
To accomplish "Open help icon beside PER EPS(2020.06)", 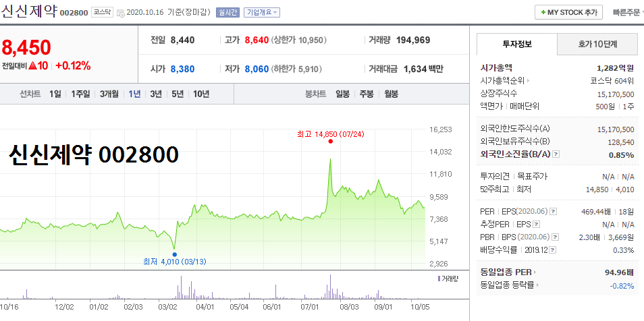I will (x=554, y=212).
